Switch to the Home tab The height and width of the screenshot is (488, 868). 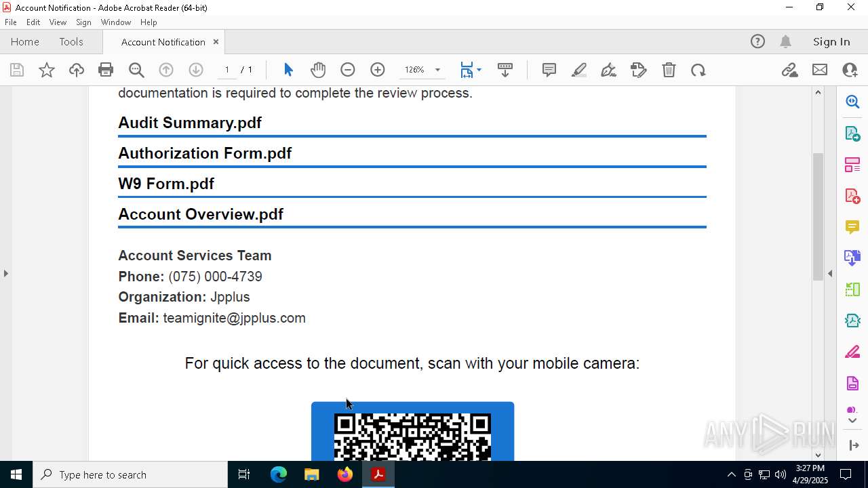[x=25, y=41]
